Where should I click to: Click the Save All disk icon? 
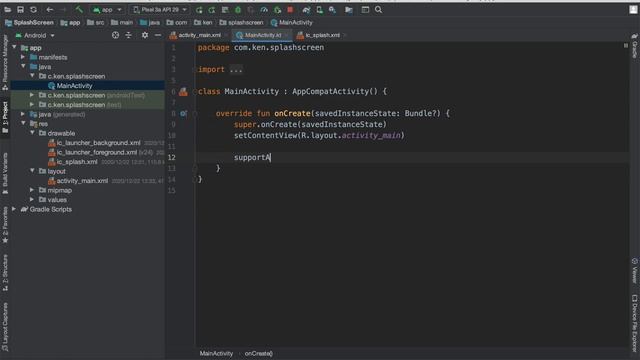point(20,9)
